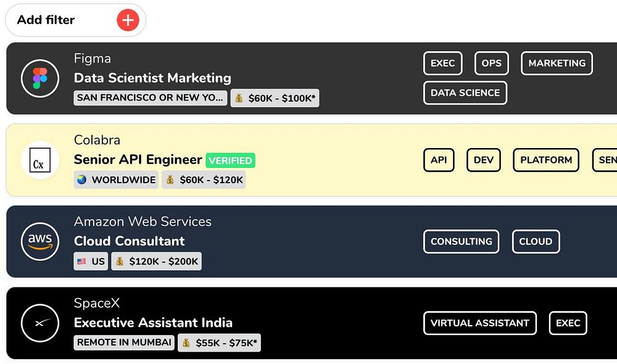The image size is (617, 364).
Task: Select the DEV tag
Action: (x=484, y=160)
